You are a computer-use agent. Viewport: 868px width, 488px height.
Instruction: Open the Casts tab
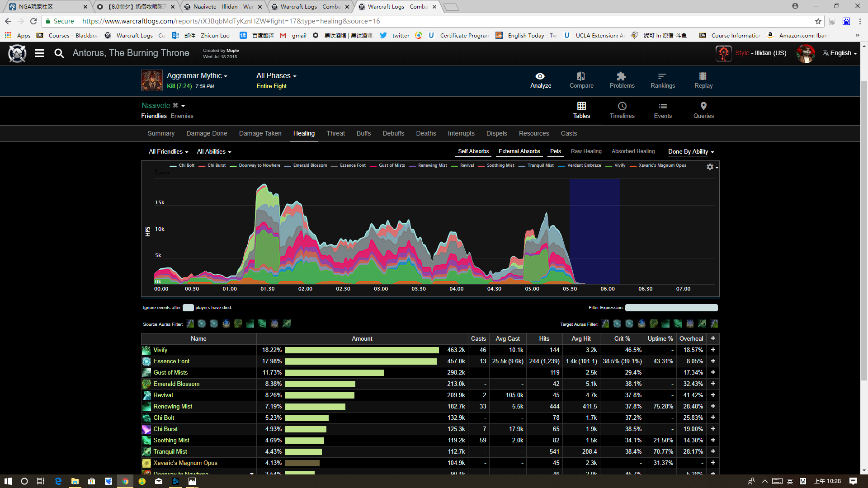coord(569,133)
